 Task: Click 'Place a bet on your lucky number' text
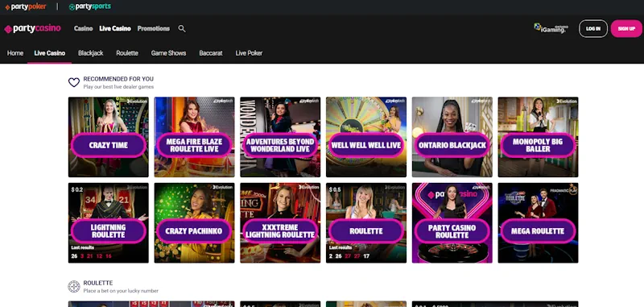pos(121,291)
